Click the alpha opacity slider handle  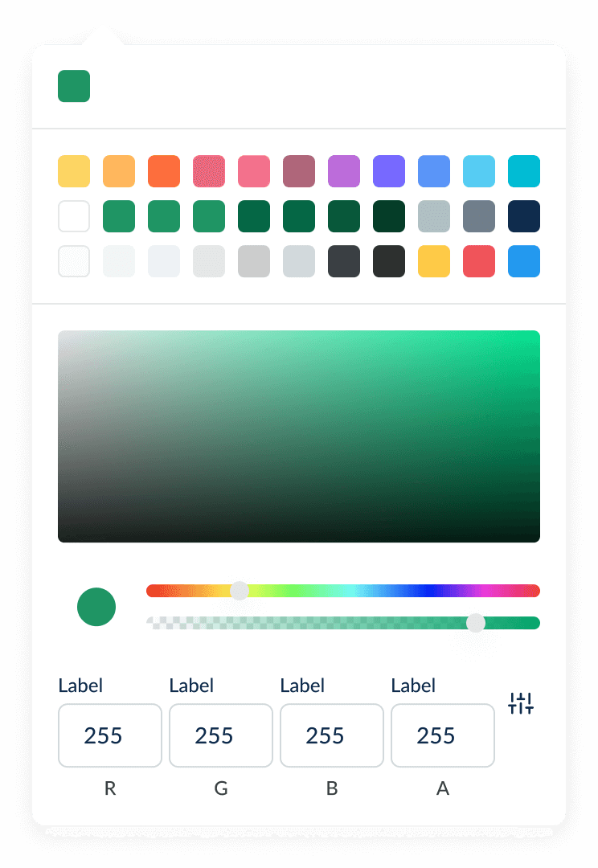coord(476,623)
